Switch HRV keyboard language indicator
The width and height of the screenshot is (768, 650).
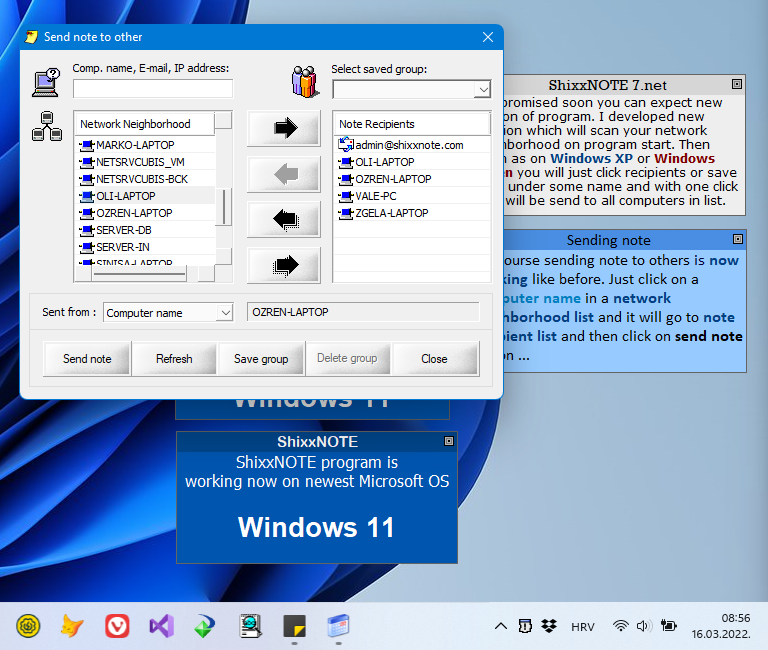pyautogui.click(x=583, y=627)
